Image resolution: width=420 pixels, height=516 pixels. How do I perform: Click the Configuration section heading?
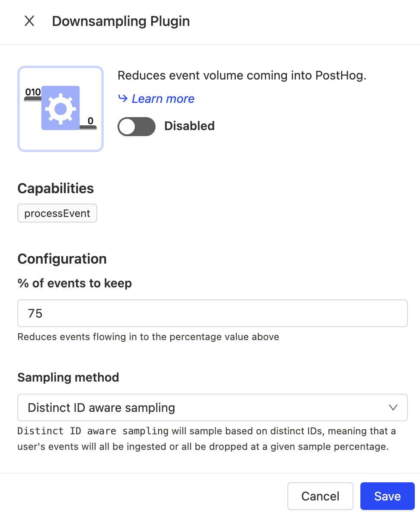point(62,259)
